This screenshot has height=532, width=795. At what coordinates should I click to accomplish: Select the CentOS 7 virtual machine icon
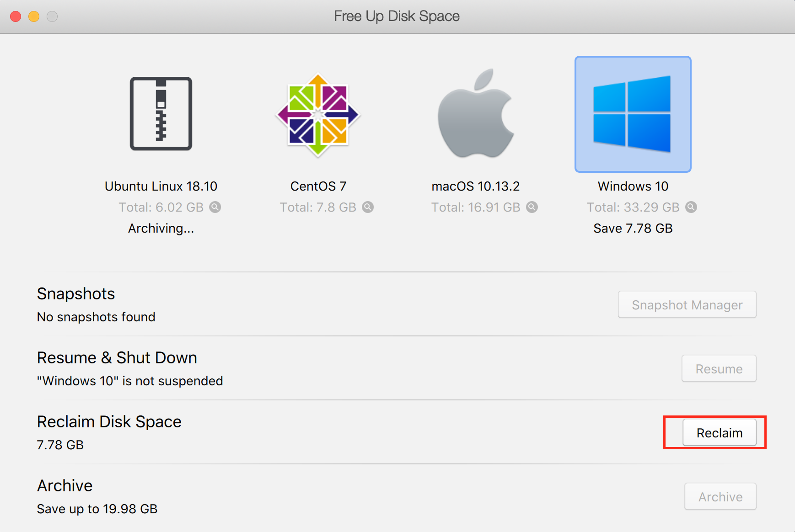click(x=318, y=115)
